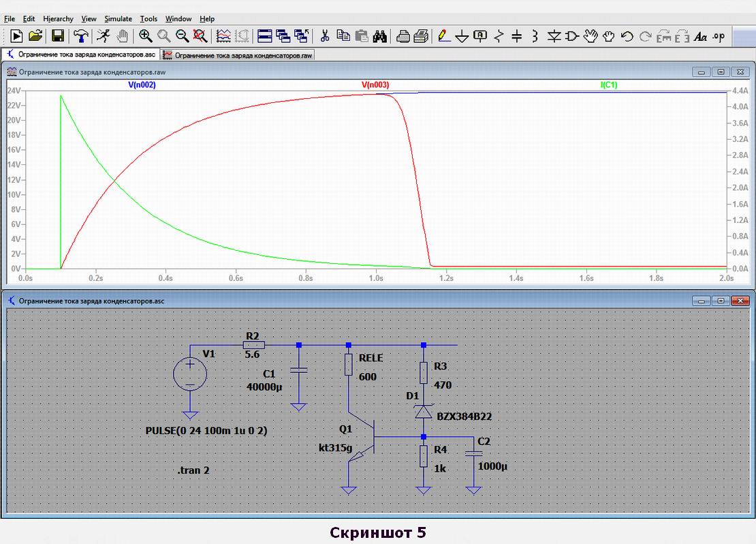Click the Print icon
Screen dimensions: 756x544
click(421, 35)
